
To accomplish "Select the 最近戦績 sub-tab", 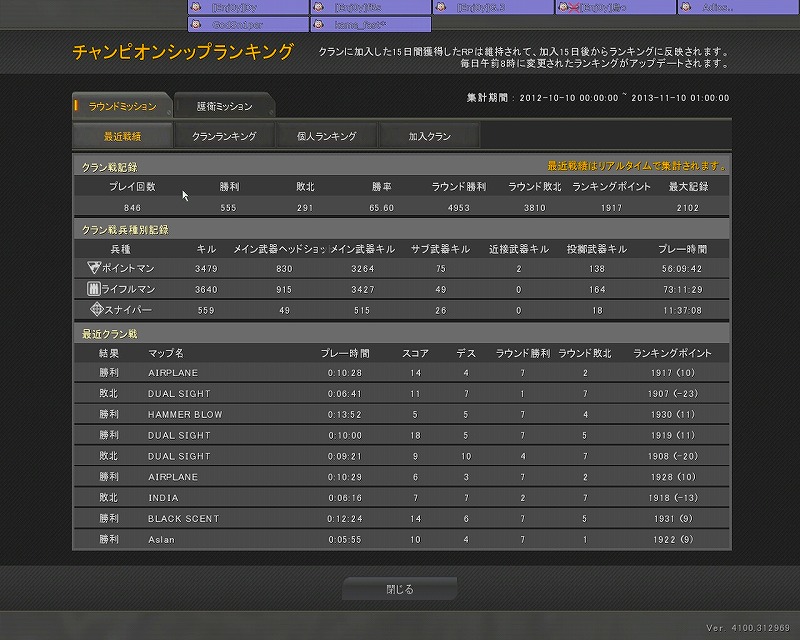I will tap(122, 136).
